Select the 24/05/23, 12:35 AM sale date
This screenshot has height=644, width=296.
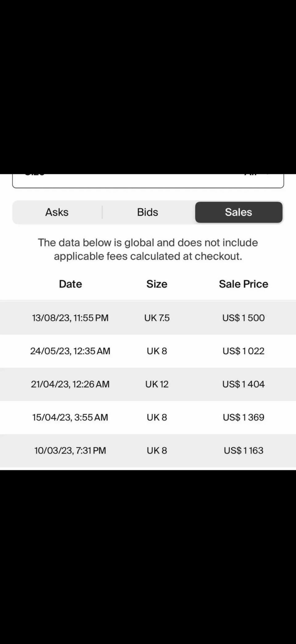pos(70,351)
